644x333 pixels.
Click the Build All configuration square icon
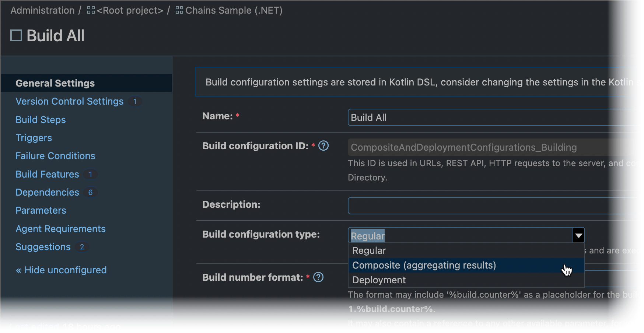15,35
